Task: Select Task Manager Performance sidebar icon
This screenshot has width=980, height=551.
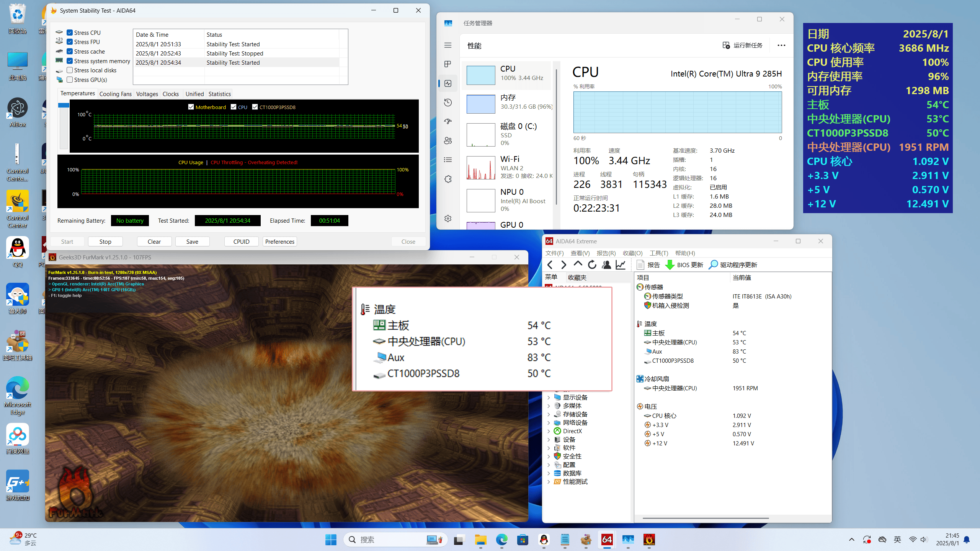Action: pyautogui.click(x=448, y=83)
